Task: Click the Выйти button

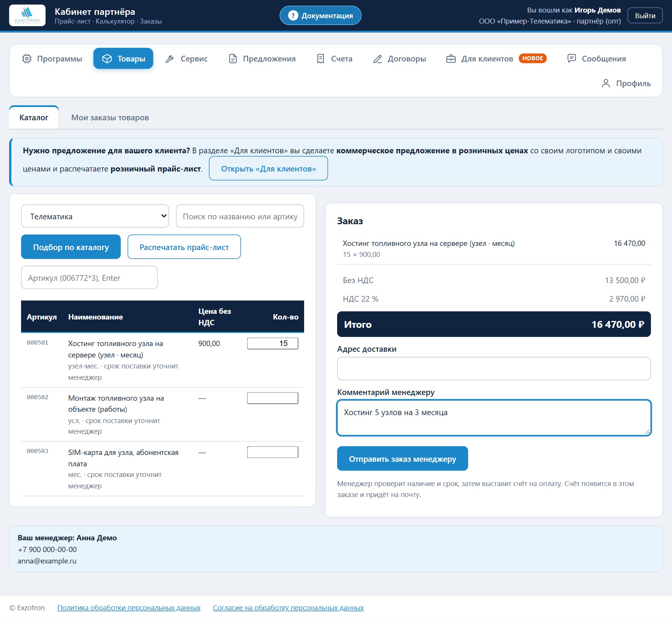Action: 645,16
